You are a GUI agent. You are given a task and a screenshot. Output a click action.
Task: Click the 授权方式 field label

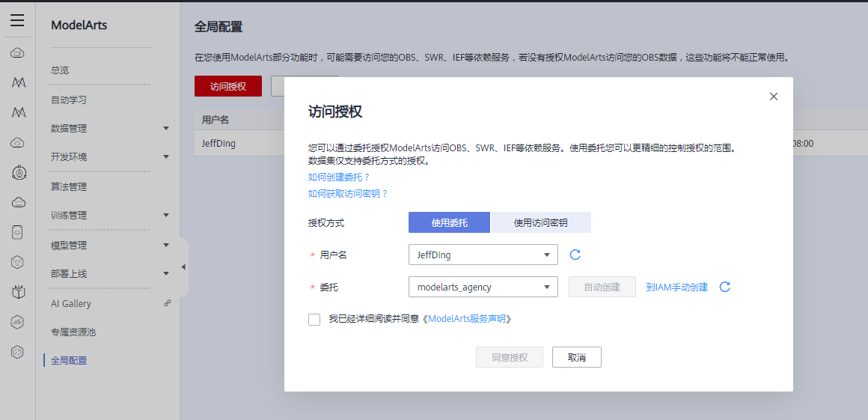pyautogui.click(x=326, y=223)
